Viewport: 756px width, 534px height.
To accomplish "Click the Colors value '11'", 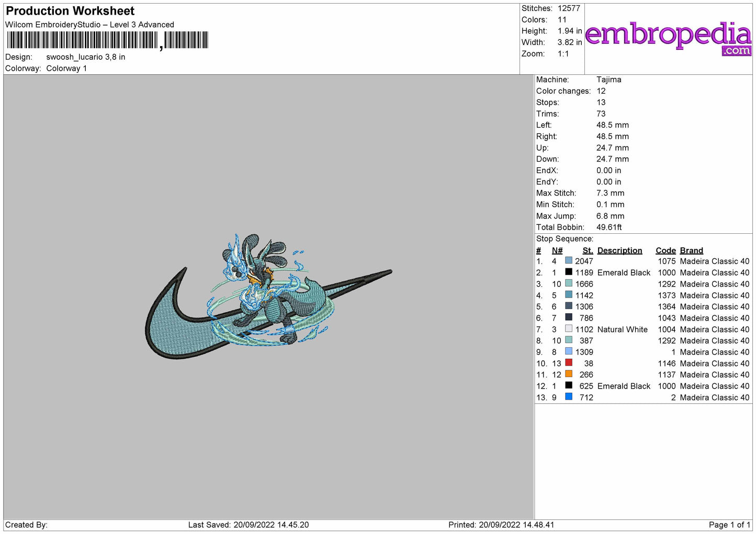I will (562, 20).
